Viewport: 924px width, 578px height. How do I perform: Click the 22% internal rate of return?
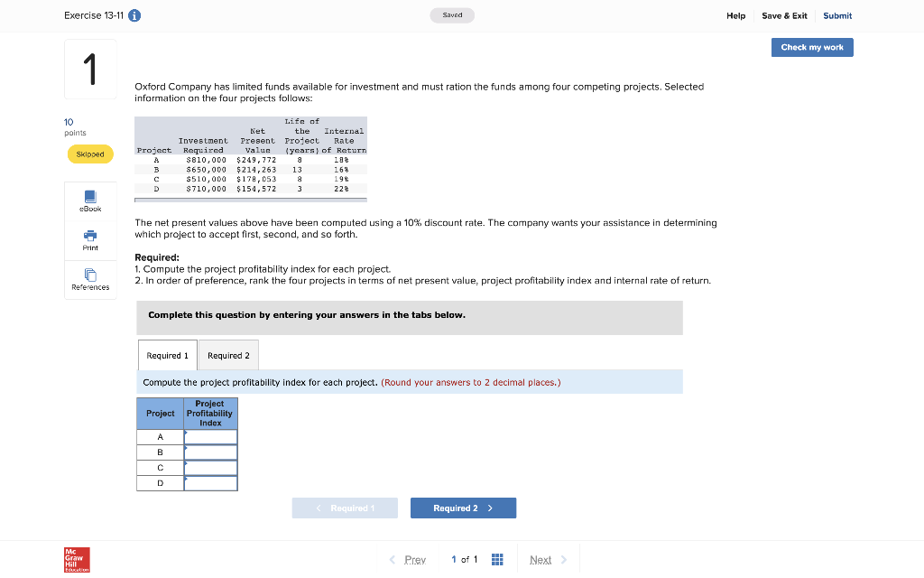[x=341, y=189]
